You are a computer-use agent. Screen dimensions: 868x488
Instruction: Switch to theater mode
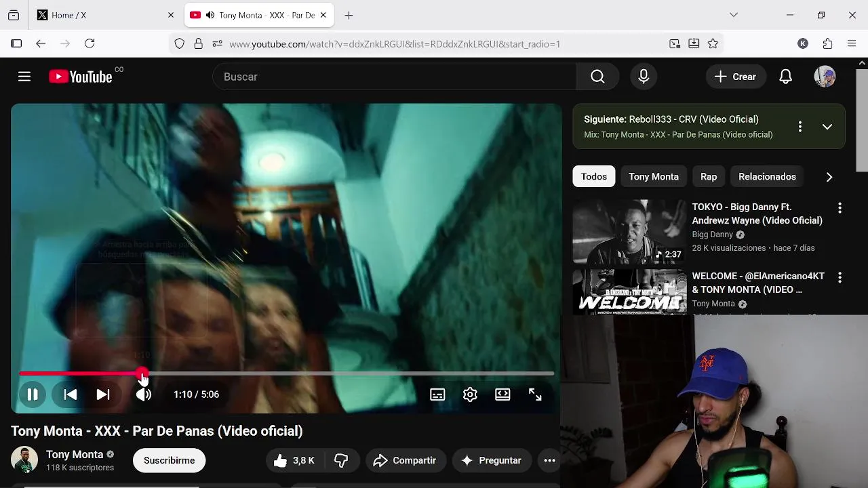(x=502, y=394)
